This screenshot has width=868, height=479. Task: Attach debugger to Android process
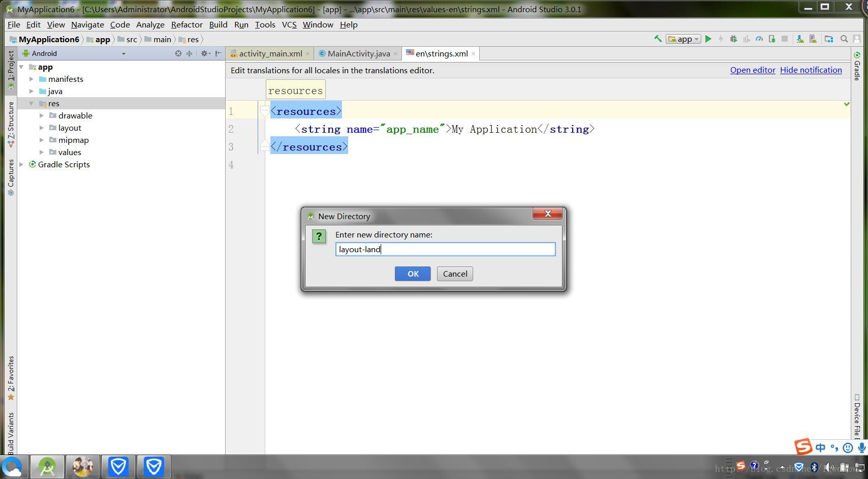772,39
